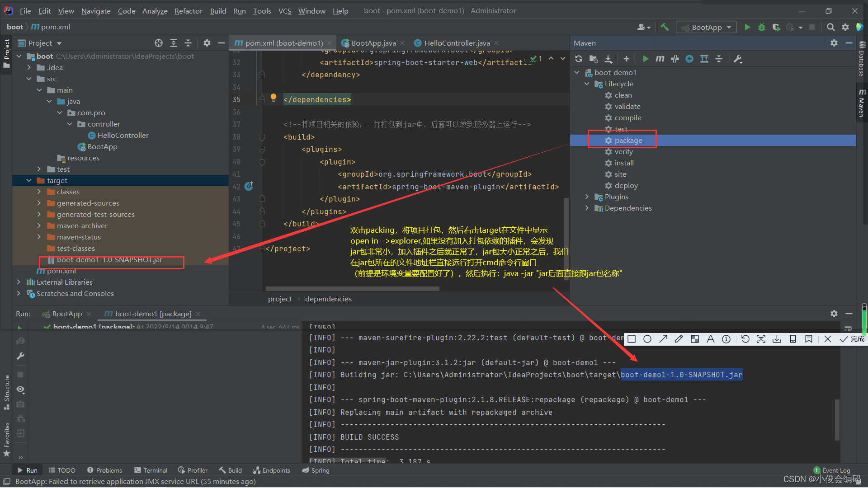Select the color swatch in annotation toolbar
The width and height of the screenshot is (868, 488).
click(x=695, y=339)
